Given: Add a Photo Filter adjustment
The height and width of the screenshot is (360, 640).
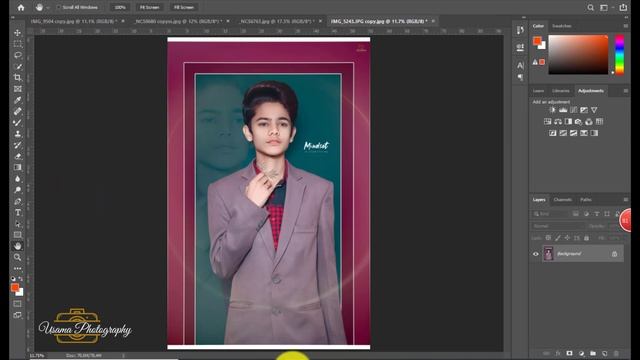Looking at the screenshot, I should (x=578, y=122).
